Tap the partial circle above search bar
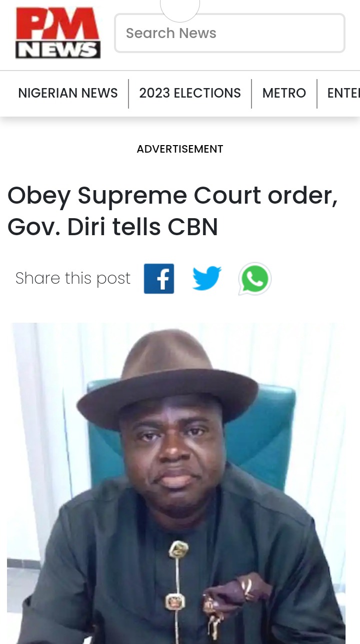This screenshot has height=644, width=360. pos(180,10)
